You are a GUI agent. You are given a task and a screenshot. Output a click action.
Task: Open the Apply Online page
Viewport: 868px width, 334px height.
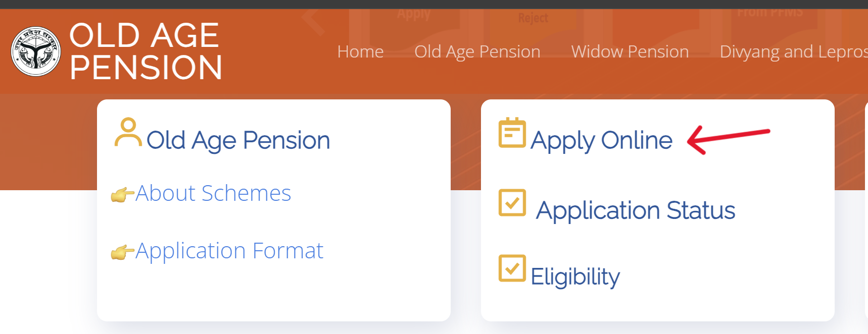[601, 140]
